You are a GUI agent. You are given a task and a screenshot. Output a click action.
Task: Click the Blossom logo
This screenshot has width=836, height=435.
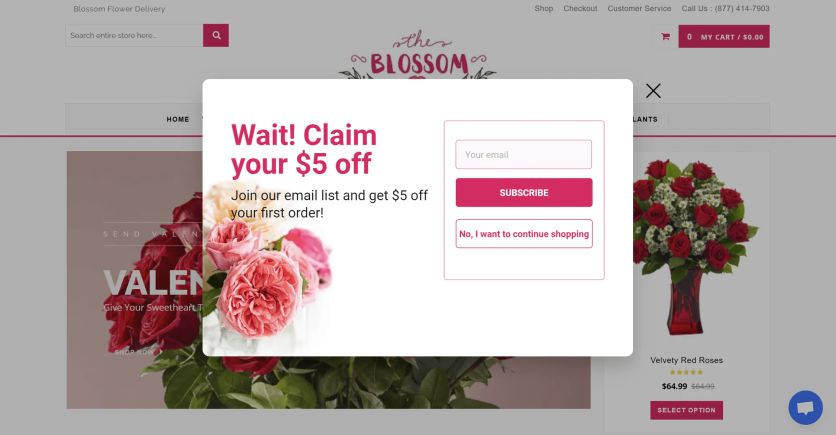(418, 55)
